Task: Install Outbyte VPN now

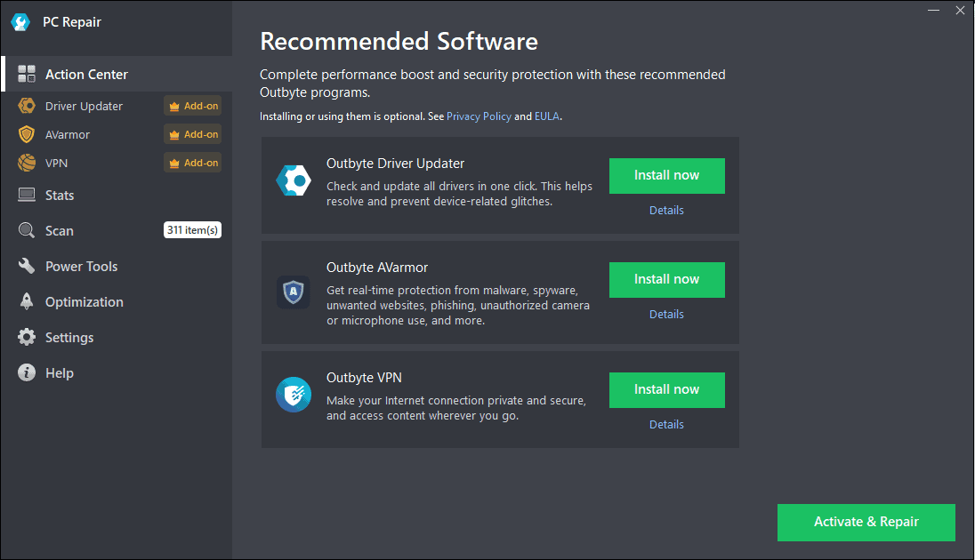Action: click(666, 389)
